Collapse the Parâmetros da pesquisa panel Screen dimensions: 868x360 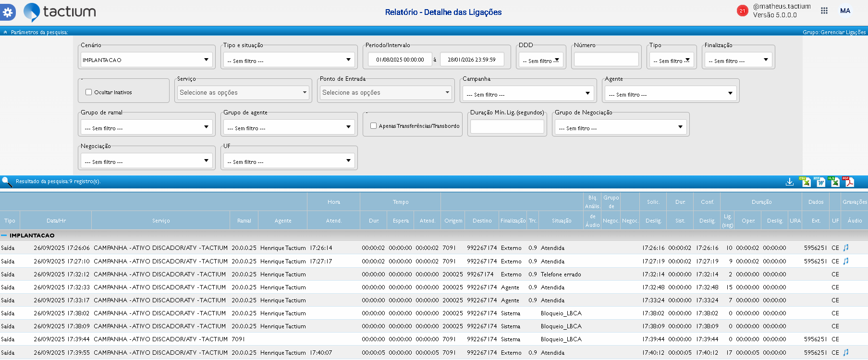5,32
